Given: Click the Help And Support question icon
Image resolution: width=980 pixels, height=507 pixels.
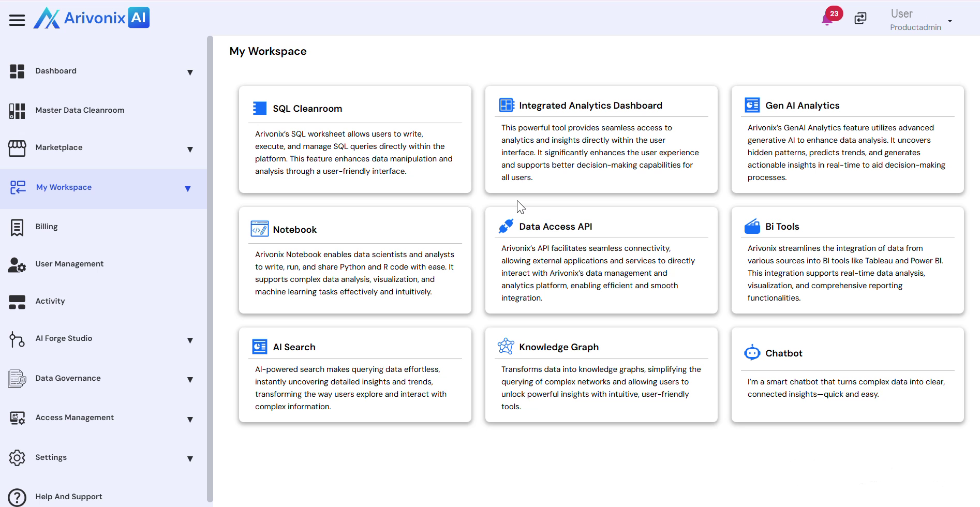Looking at the screenshot, I should click(x=17, y=497).
